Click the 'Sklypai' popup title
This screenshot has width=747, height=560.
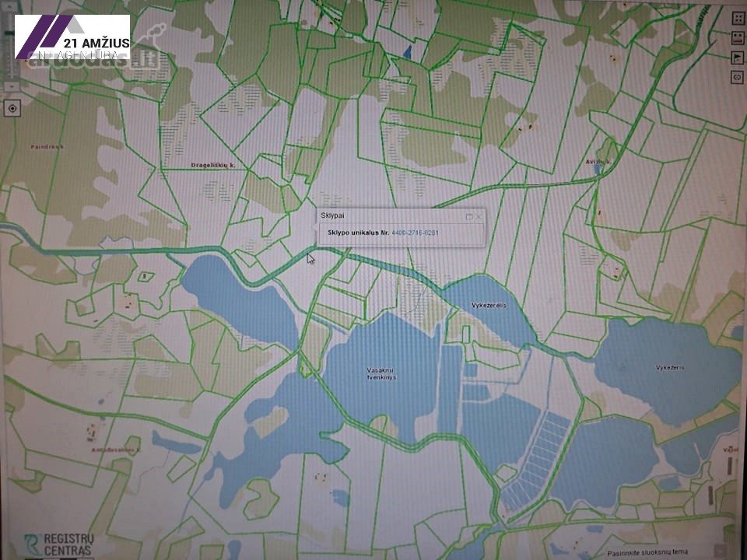click(x=332, y=215)
